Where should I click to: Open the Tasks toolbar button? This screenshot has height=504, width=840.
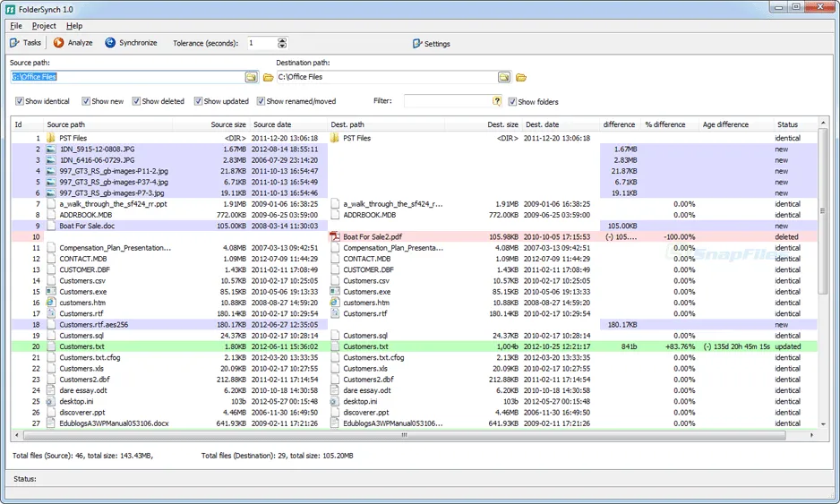pos(25,43)
